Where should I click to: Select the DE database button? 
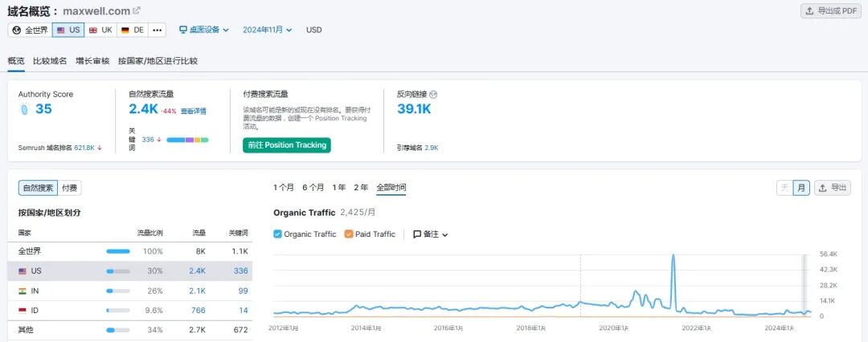tap(133, 30)
